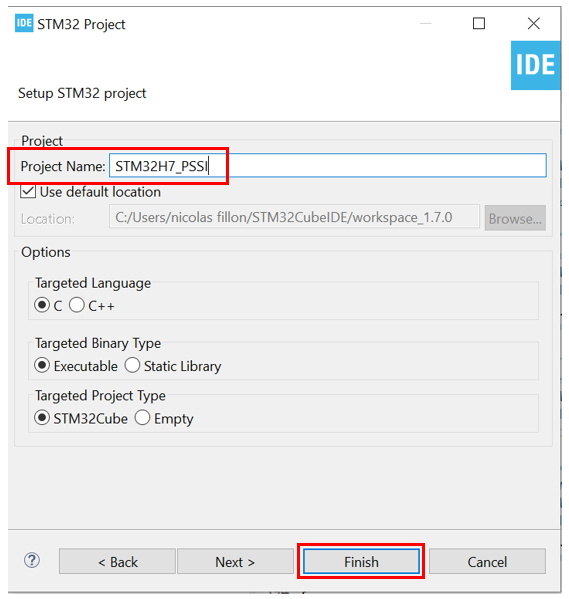The image size is (569, 599).
Task: Select C++ as targeted language
Action: [x=77, y=305]
